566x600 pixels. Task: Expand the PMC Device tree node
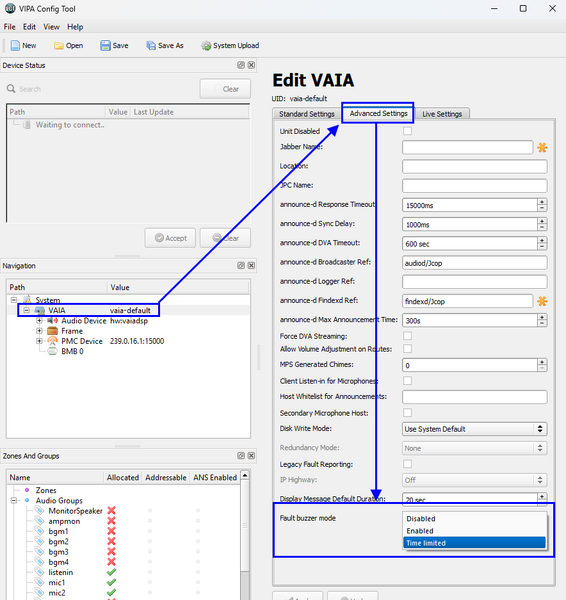[x=39, y=341]
